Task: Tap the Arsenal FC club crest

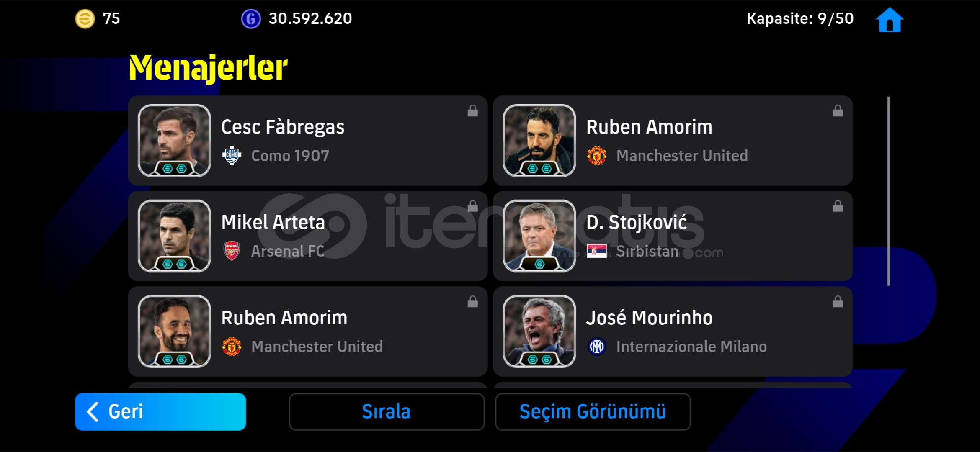Action: click(x=232, y=251)
